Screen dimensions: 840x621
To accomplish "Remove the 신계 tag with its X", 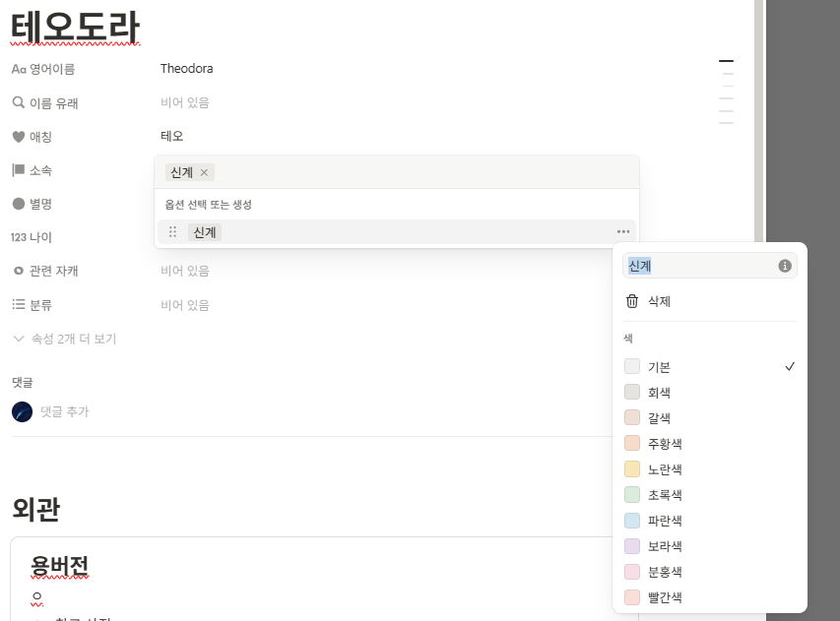I will point(204,173).
